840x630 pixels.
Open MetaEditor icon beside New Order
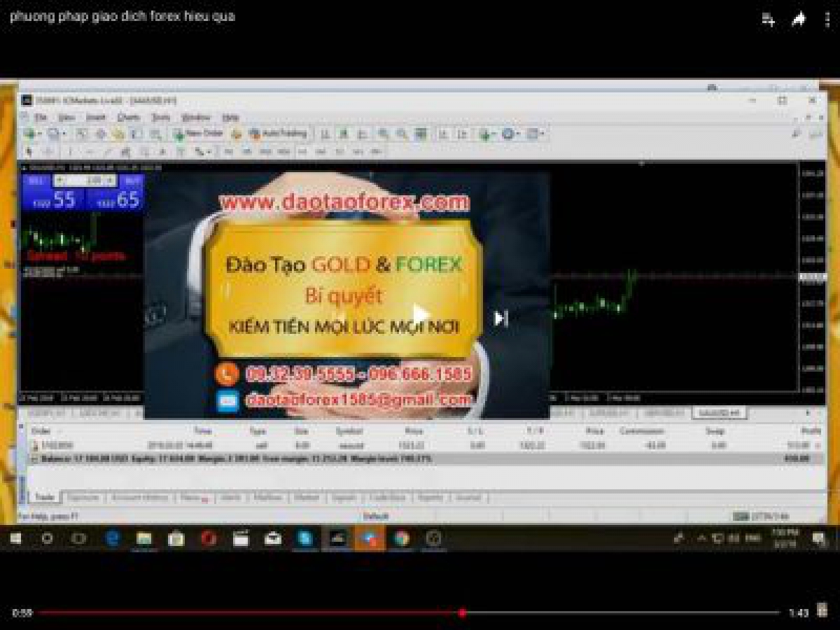[x=237, y=133]
